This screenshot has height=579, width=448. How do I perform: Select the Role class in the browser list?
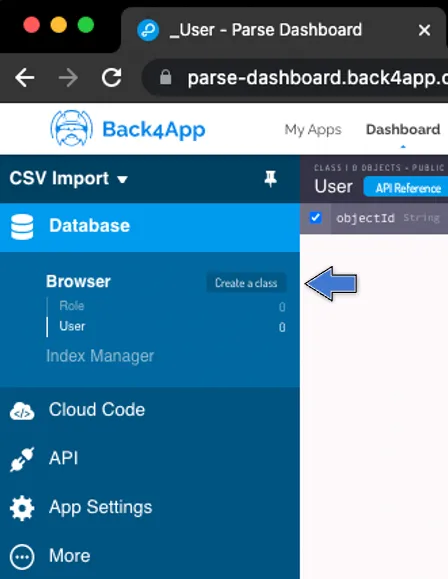click(x=72, y=306)
